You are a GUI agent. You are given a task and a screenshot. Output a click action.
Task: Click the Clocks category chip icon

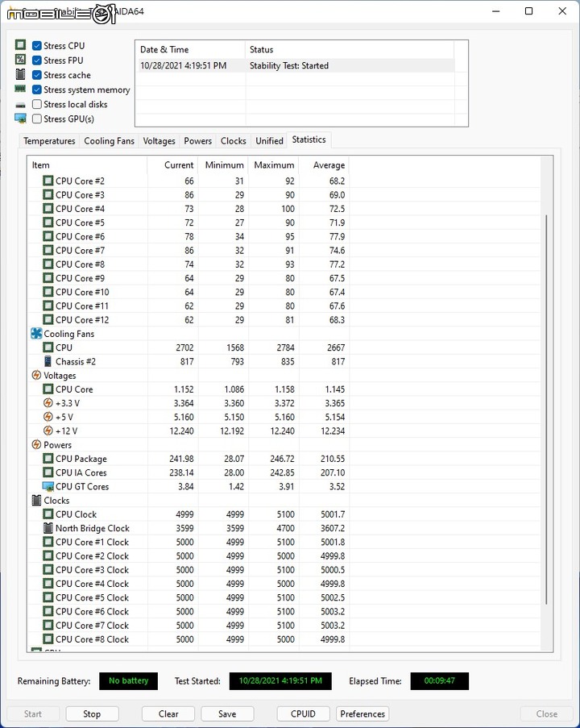(36, 501)
